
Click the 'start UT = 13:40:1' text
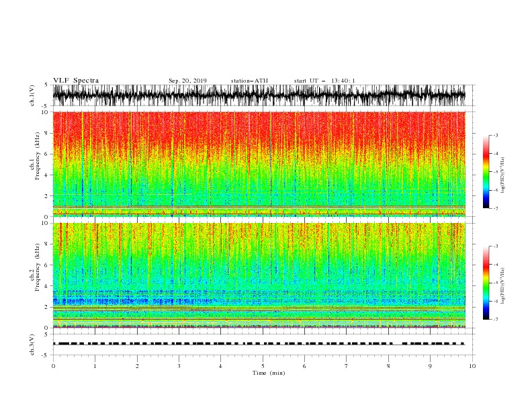pyautogui.click(x=324, y=81)
